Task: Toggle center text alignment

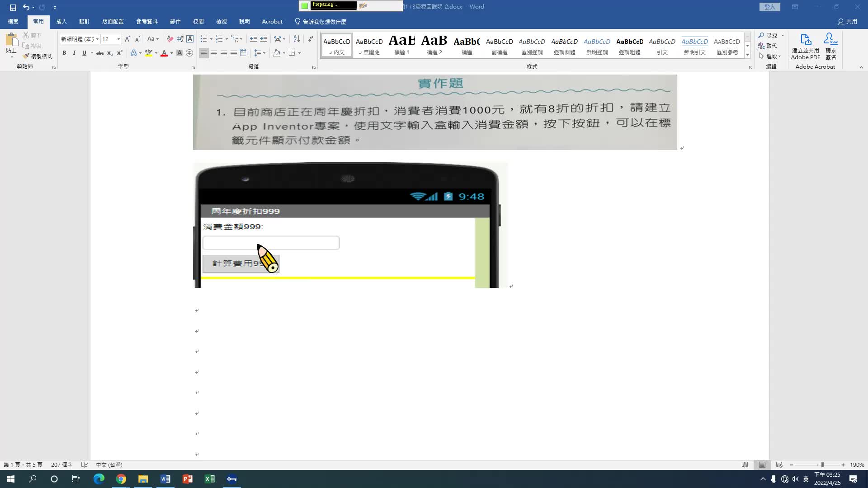Action: pyautogui.click(x=214, y=53)
